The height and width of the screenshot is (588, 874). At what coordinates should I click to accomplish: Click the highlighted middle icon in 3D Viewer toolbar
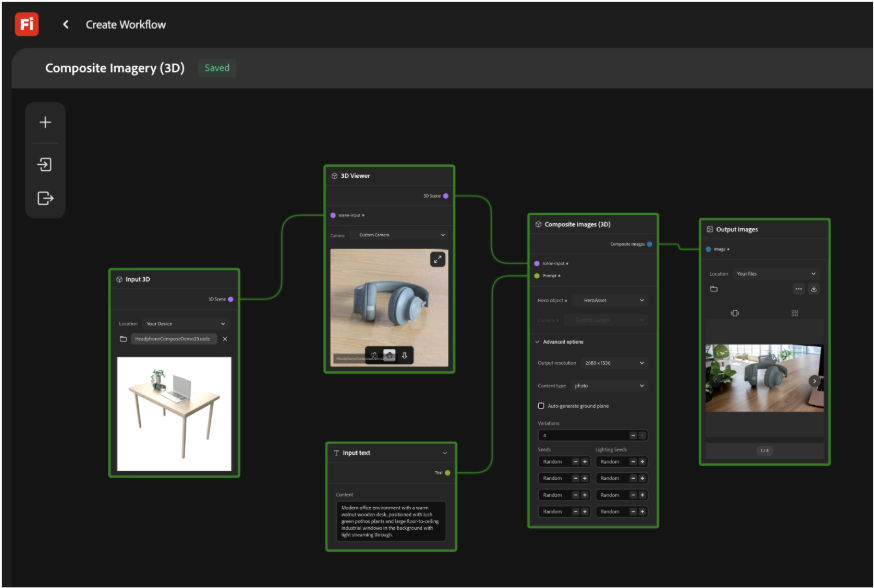point(389,355)
